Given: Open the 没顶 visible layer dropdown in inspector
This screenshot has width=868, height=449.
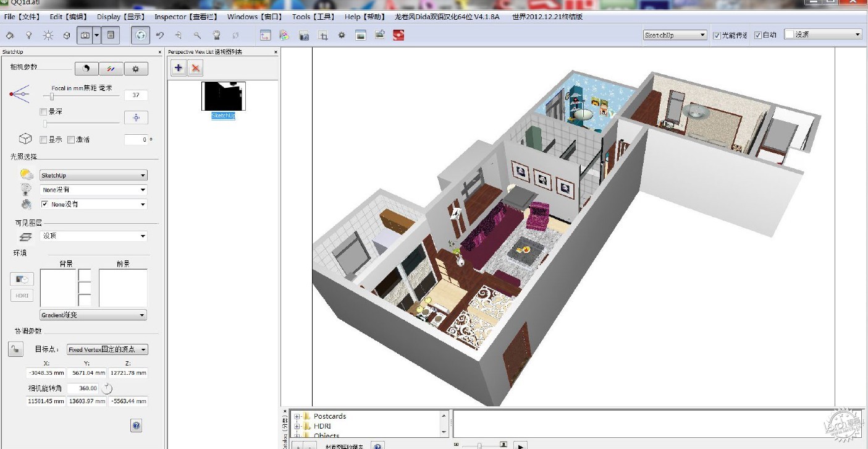Looking at the screenshot, I should click(x=93, y=236).
